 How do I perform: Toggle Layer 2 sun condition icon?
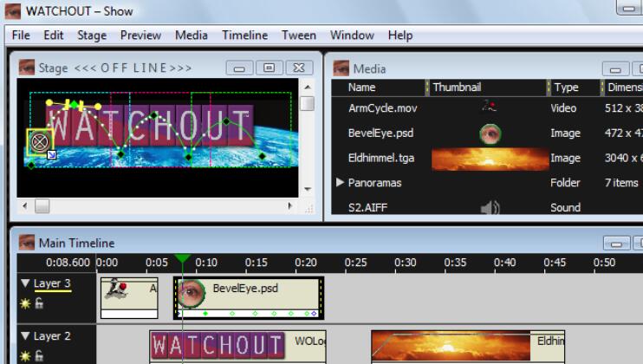coord(25,356)
